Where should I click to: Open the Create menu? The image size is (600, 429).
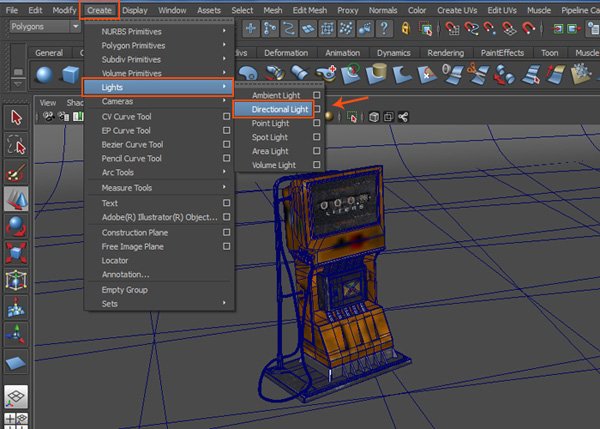tap(99, 10)
